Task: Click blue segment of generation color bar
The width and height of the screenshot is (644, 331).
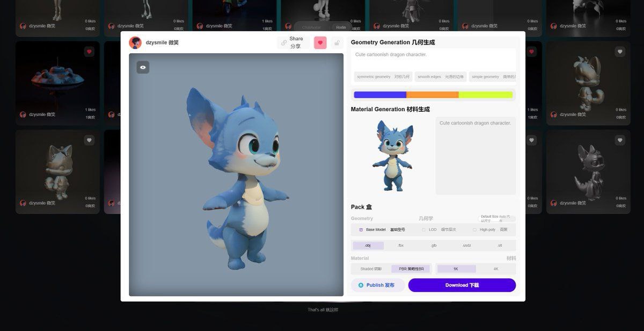Action: click(380, 95)
